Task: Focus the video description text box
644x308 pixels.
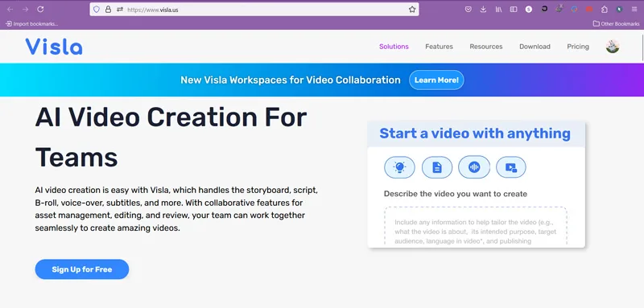Action: click(476, 226)
